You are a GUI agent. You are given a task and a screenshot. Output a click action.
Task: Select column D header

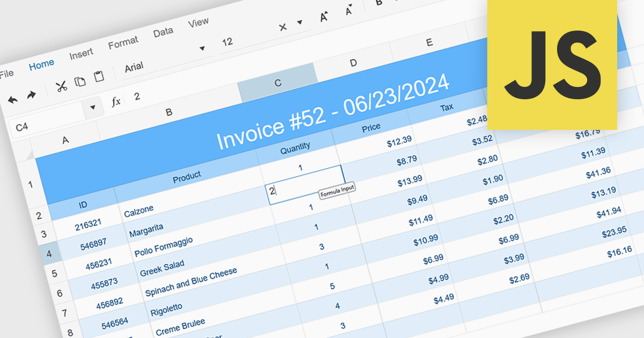353,63
